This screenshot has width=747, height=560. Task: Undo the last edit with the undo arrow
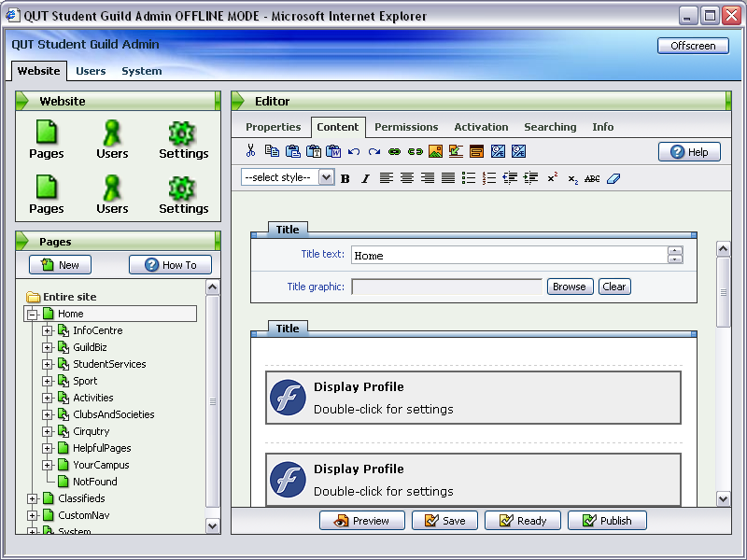[354, 151]
